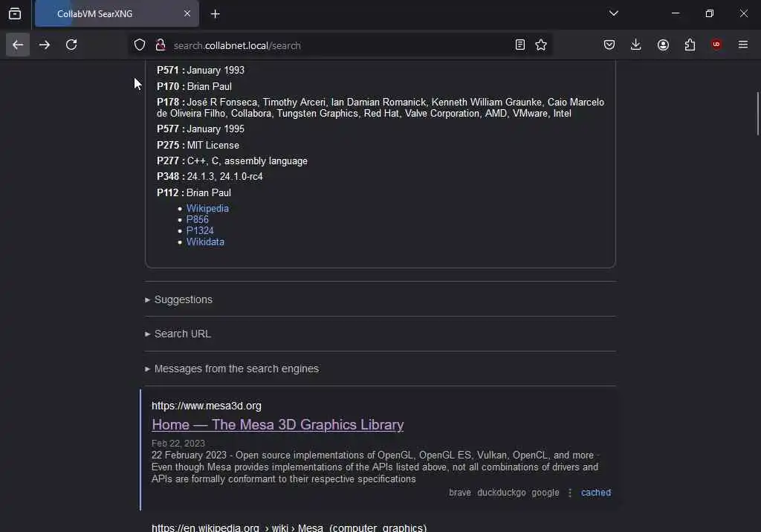Viewport: 761px width, 532px height.
Task: Click the Feb 22, 2023 date text
Action: (x=178, y=443)
